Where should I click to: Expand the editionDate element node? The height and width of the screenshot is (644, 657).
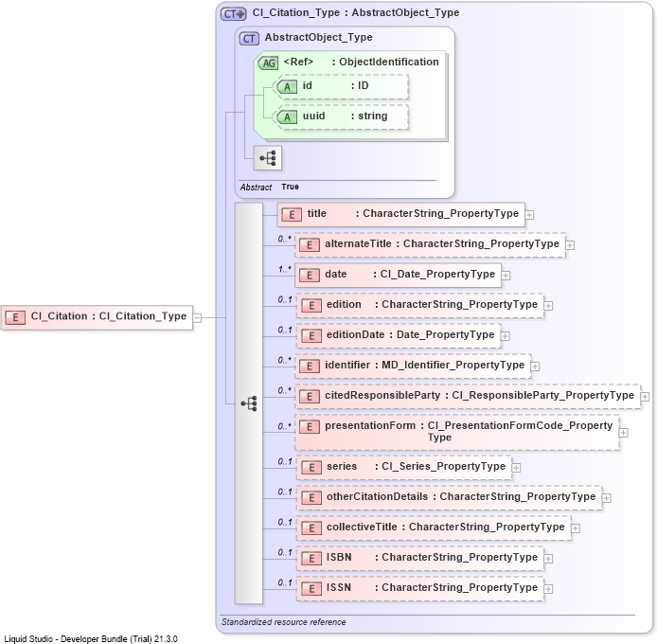click(x=506, y=336)
